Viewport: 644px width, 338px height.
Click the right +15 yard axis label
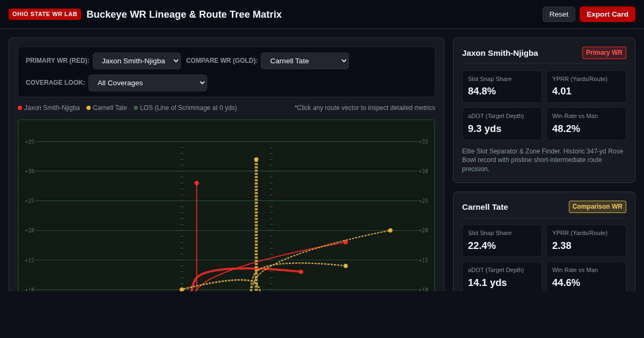coord(423,260)
